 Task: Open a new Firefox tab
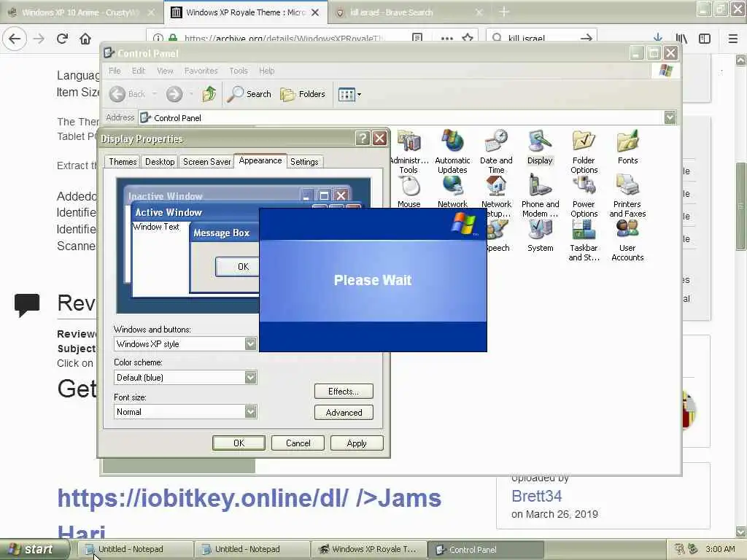pos(504,12)
